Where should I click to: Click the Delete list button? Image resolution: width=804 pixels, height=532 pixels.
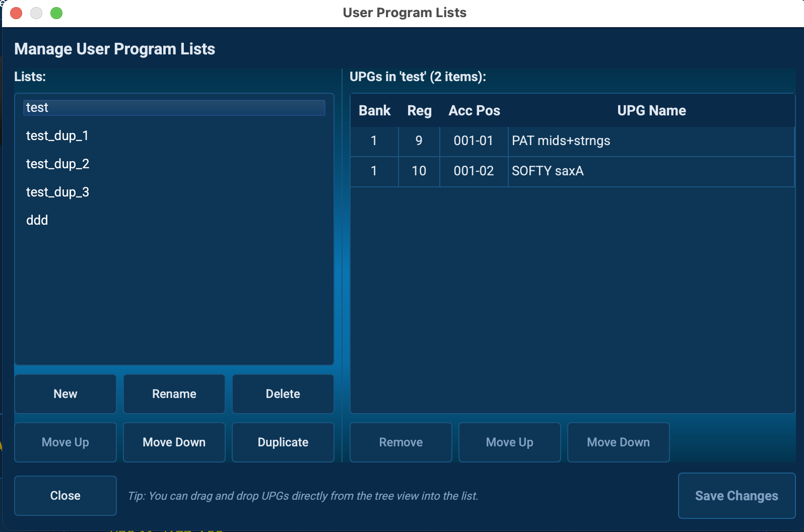pyautogui.click(x=283, y=394)
